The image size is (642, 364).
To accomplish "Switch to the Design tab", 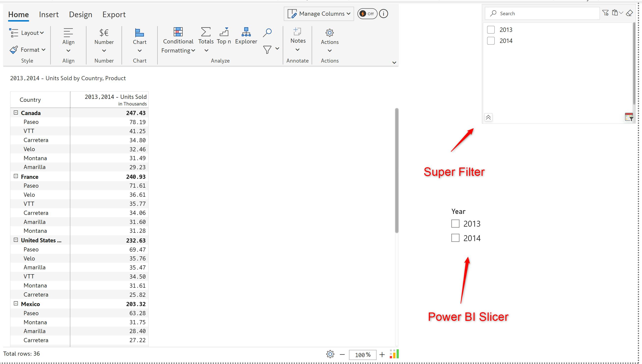I will click(x=81, y=14).
